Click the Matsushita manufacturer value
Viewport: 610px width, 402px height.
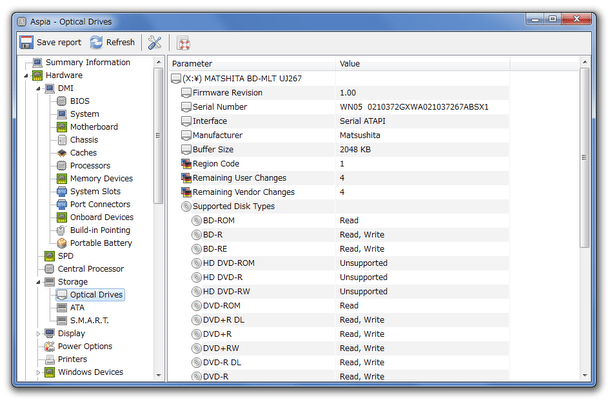[360, 135]
